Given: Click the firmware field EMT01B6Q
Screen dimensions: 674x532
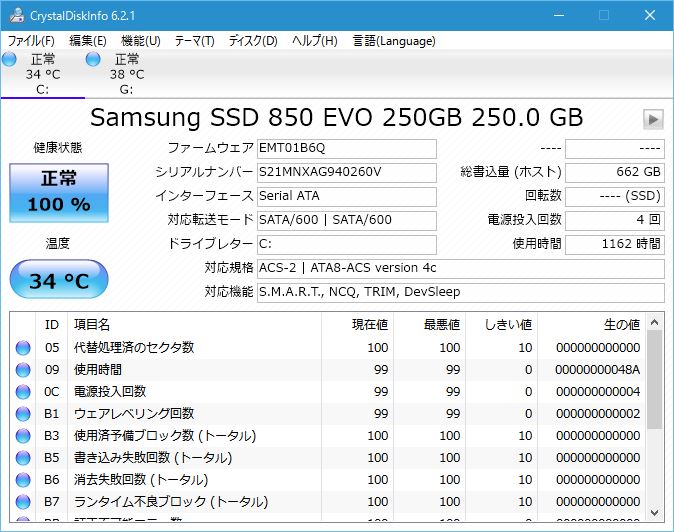Looking at the screenshot, I should tap(346, 149).
